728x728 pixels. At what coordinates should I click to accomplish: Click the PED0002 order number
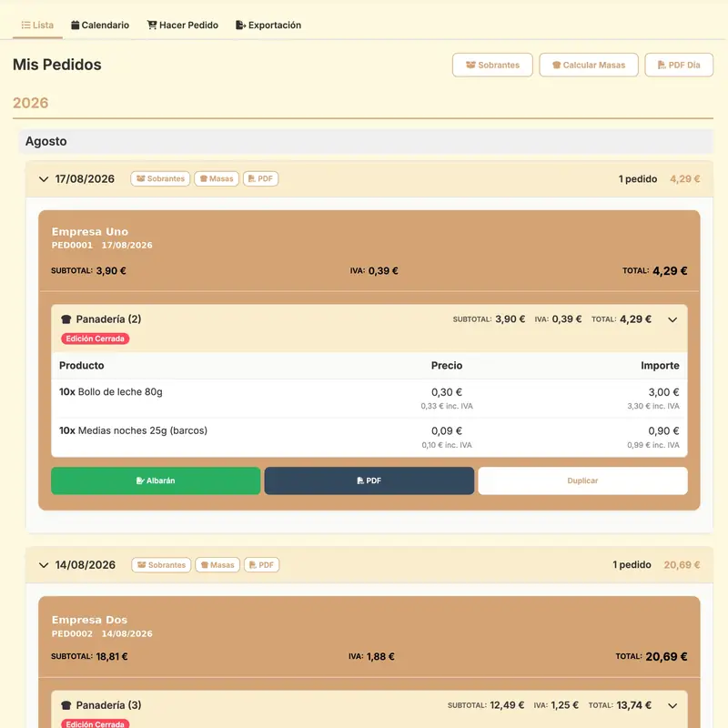[72, 633]
